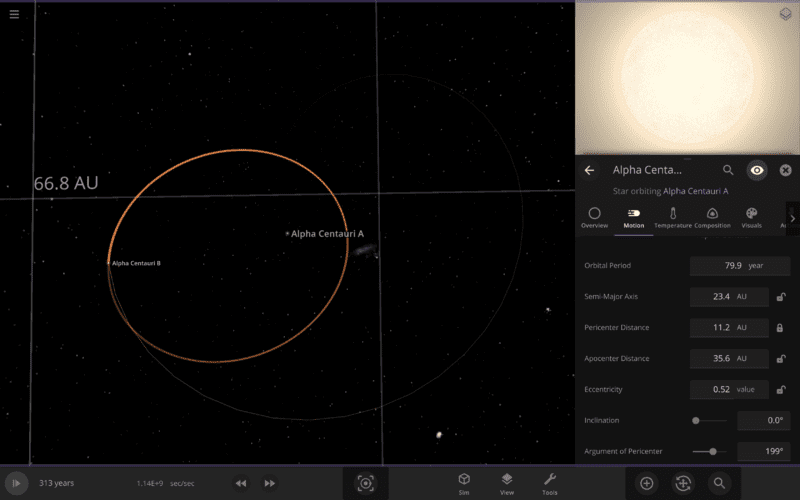Switch to the Temperature tab
Image resolution: width=800 pixels, height=500 pixels.
click(x=673, y=217)
